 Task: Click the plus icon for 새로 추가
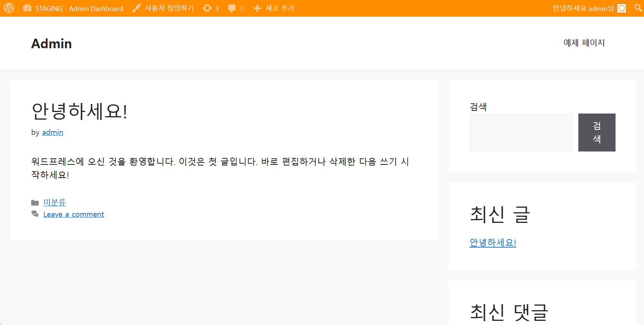pyautogui.click(x=257, y=8)
